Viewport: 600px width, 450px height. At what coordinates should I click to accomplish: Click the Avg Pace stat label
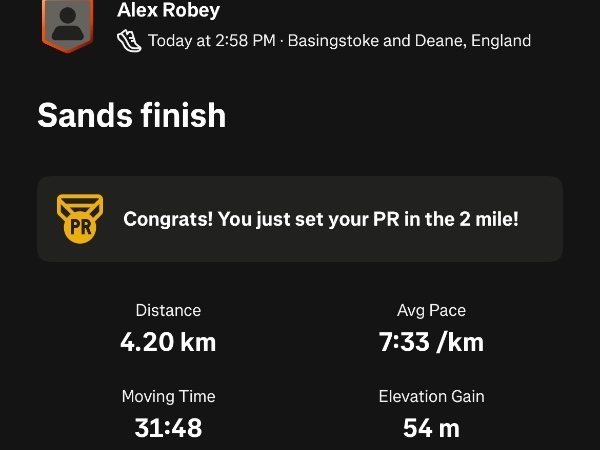click(x=432, y=311)
